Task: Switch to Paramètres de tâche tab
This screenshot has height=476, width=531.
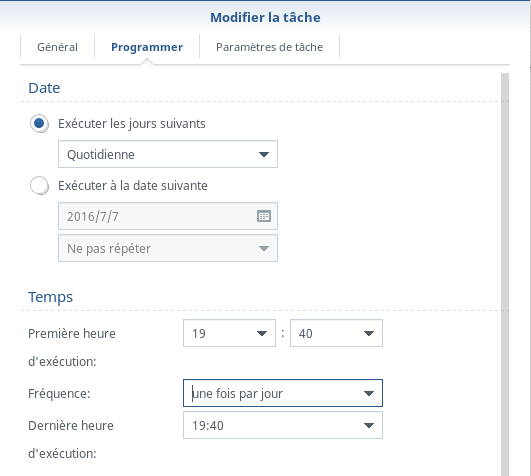Action: (270, 47)
